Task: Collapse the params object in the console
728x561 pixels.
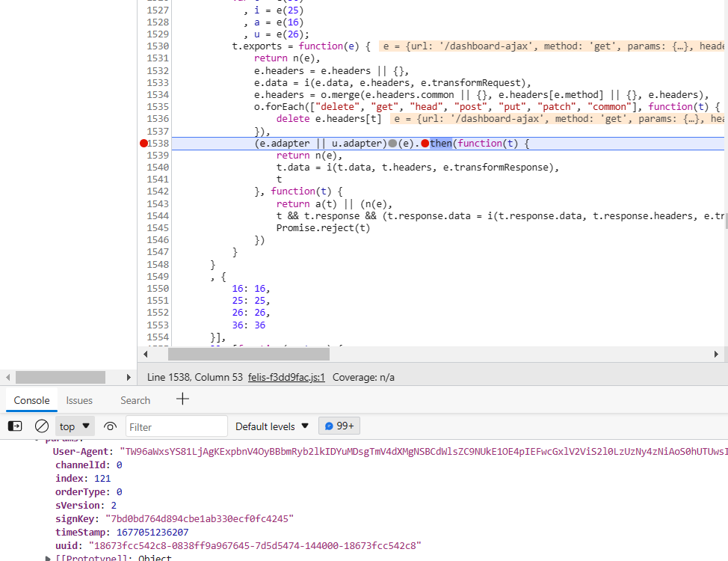Action: (37, 439)
